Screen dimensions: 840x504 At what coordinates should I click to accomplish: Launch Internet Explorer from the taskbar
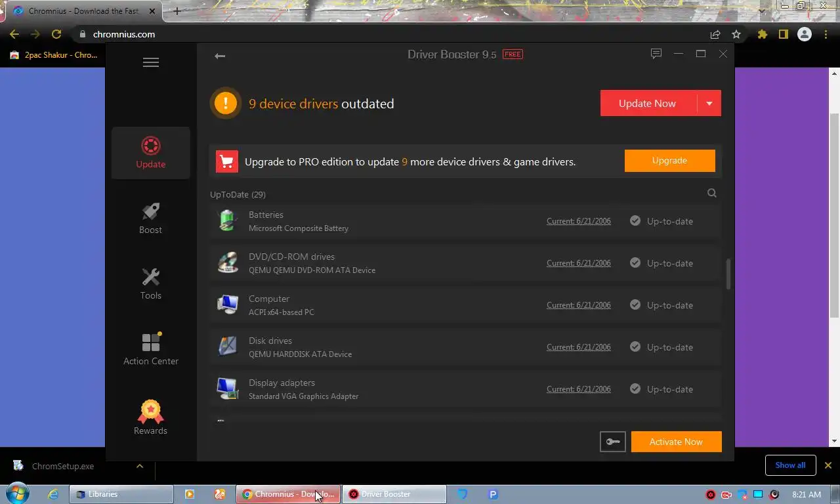point(53,494)
